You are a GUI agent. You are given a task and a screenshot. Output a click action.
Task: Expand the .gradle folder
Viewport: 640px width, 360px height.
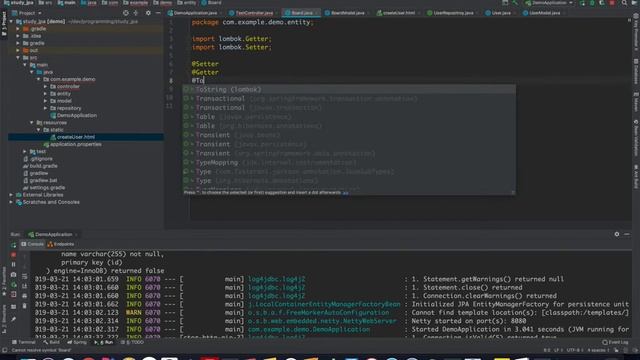[x=18, y=29]
